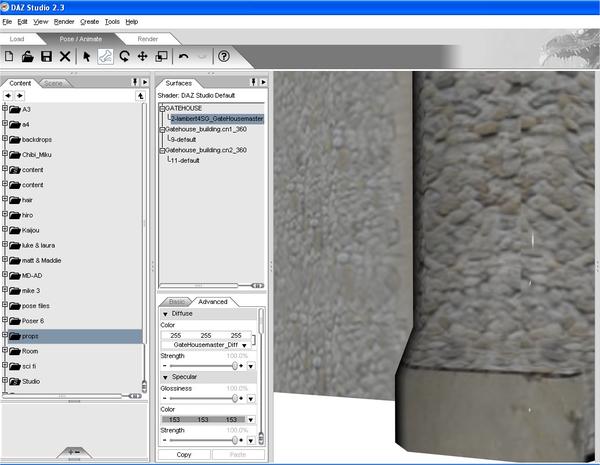Viewport: 600px width, 465px height.
Task: Choose the Rotate tool
Action: [x=124, y=57]
